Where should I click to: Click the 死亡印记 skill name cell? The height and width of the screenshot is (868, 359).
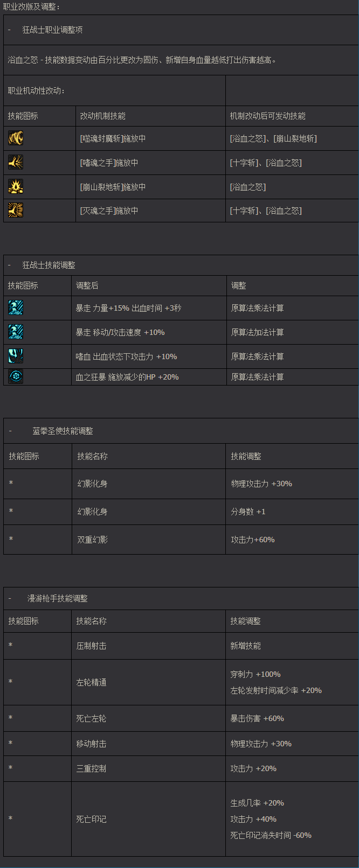pos(91,819)
